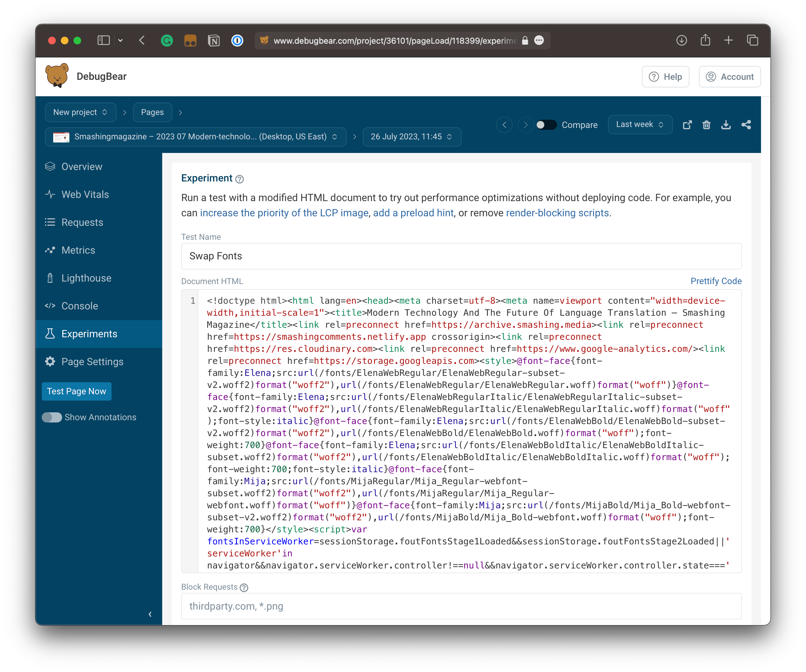Screen dimensions: 806x672
Task: Turn on Show Annotations
Action: point(52,417)
